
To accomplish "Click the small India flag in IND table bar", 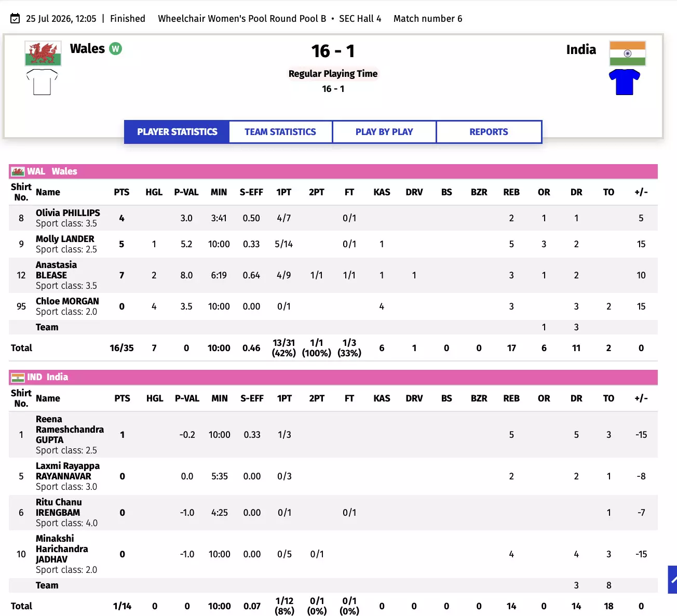I will 18,378.
